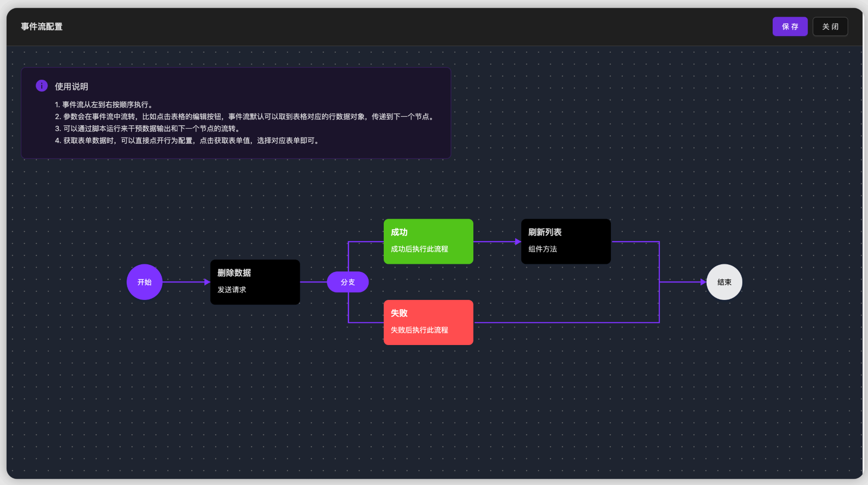Click the purple 分支 branch node
This screenshot has height=485, width=868.
tap(348, 282)
